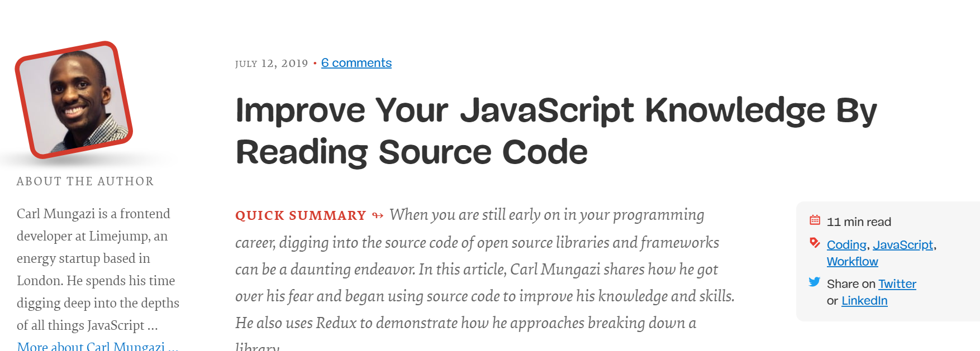Viewport: 980px width, 351px height.
Task: Click the July 12, 2019 date text
Action: coord(272,64)
